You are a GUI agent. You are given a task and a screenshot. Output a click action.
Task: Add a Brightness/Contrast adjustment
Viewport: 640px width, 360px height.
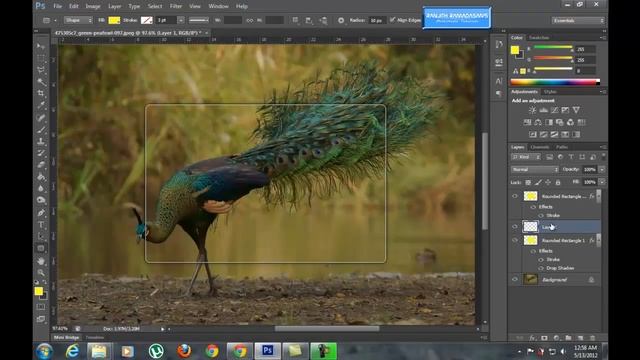532,110
